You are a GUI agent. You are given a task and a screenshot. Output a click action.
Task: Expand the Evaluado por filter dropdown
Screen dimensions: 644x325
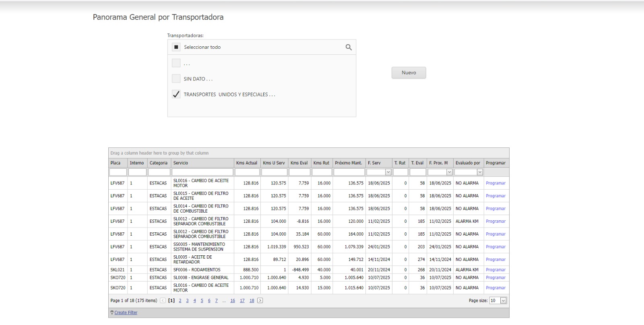click(480, 172)
